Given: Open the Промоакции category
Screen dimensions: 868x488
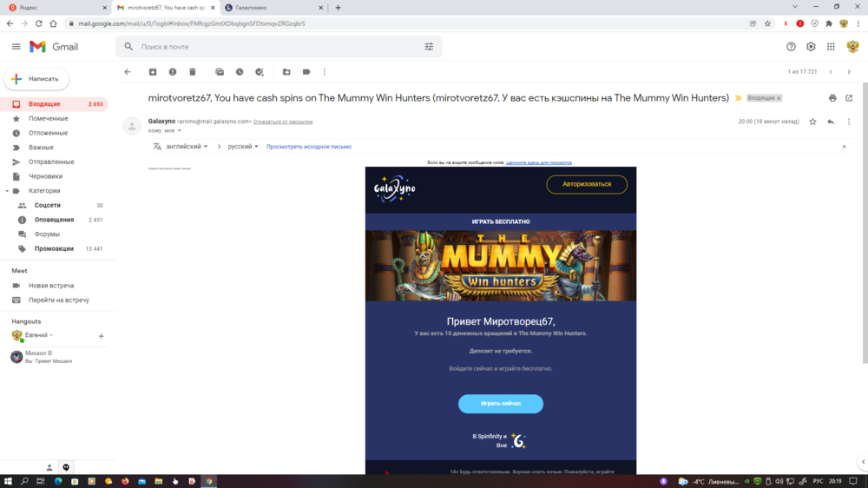Looking at the screenshot, I should pos(54,248).
